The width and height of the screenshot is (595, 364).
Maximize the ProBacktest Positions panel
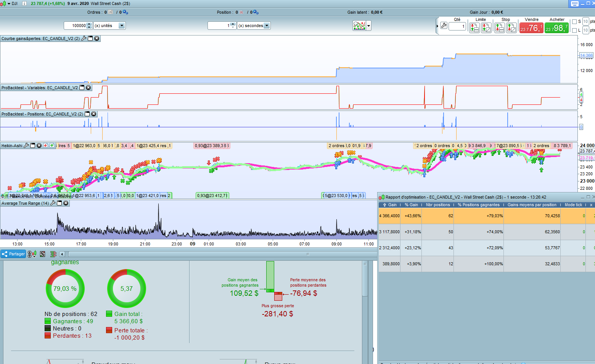point(87,114)
